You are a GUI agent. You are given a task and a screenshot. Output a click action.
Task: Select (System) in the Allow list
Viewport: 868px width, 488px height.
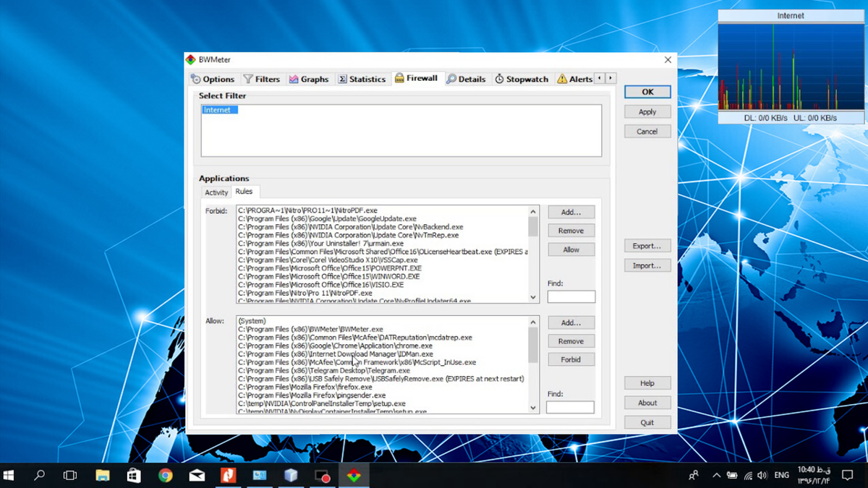[252, 321]
